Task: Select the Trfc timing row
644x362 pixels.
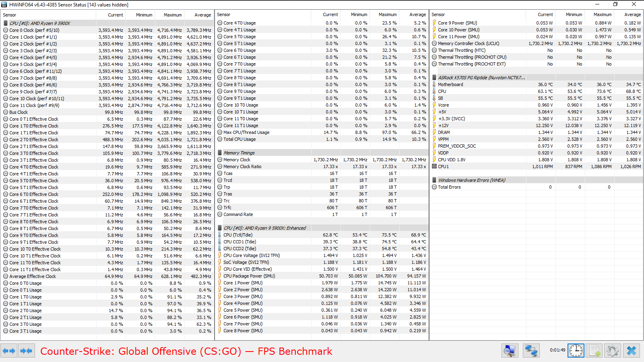Action: [322, 208]
